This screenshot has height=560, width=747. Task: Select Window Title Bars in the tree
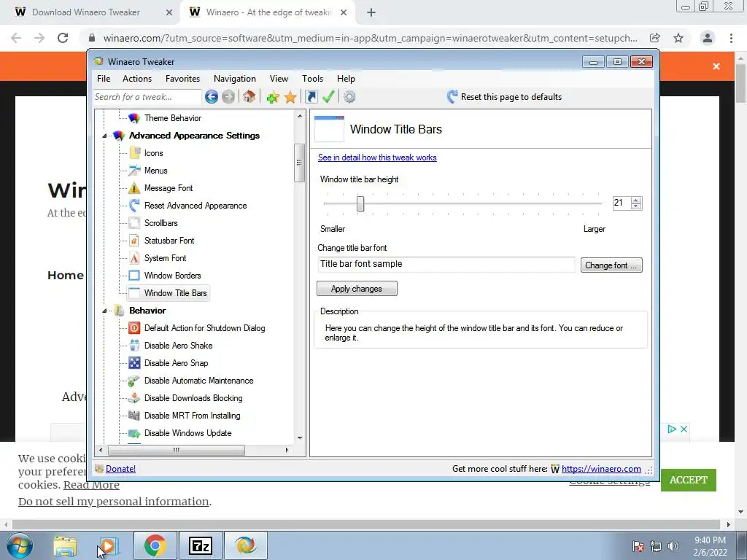click(x=175, y=293)
